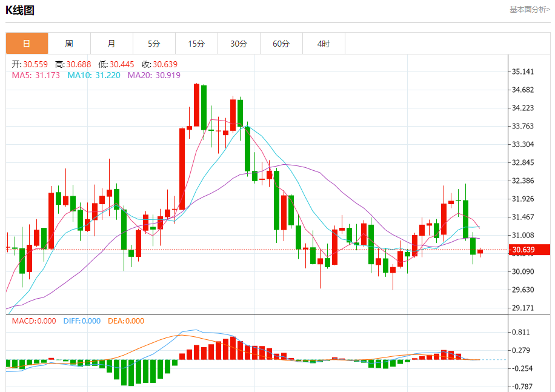Click the 收:30.639 close price value
555x392 pixels.
coord(159,64)
